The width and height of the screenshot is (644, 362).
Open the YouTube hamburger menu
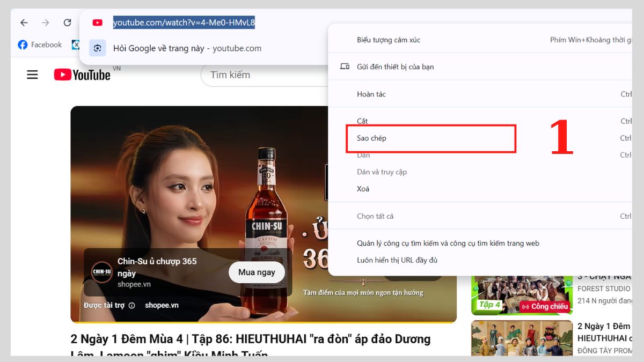coord(32,75)
